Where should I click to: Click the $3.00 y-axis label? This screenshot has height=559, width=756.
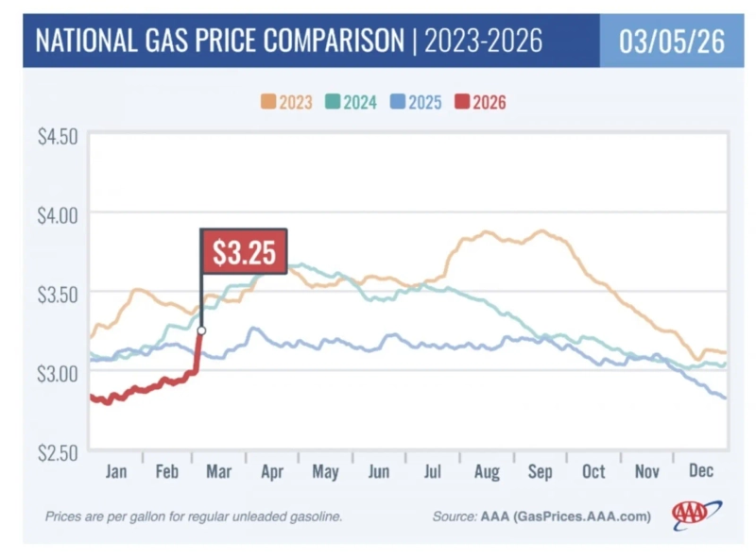click(57, 373)
